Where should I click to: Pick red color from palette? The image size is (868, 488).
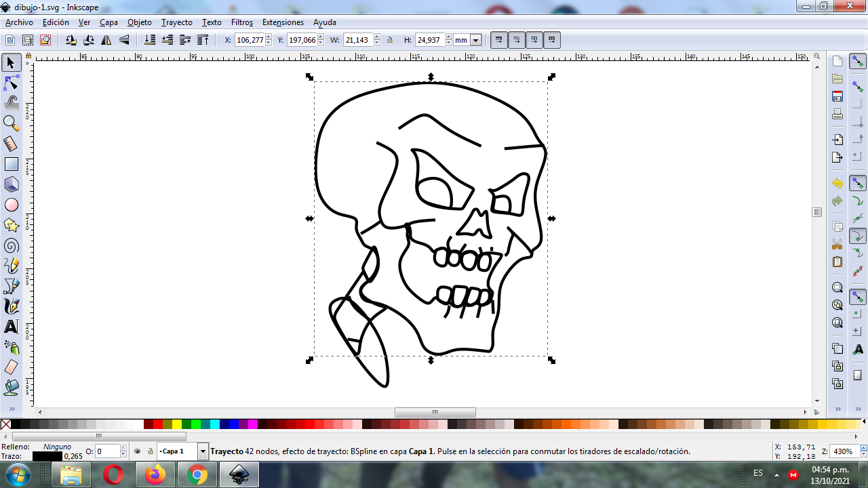point(158,424)
